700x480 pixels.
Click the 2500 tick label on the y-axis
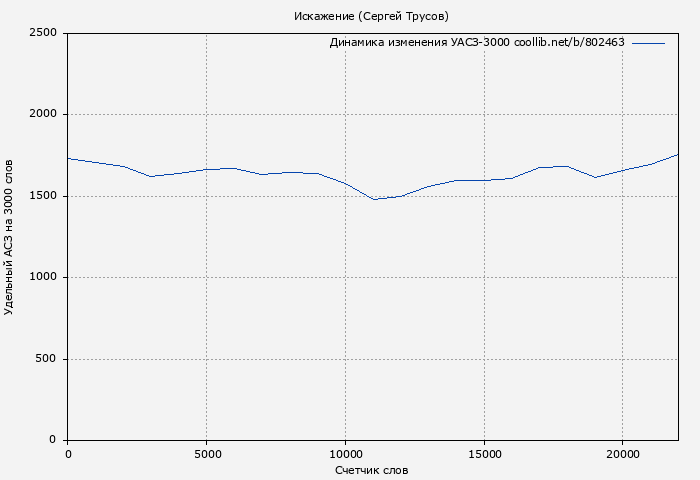(x=46, y=34)
